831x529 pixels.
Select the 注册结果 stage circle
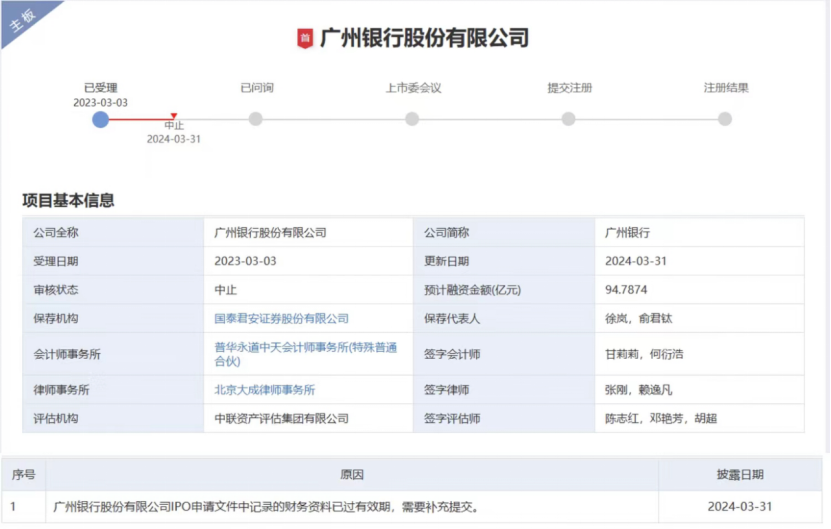pos(724,119)
